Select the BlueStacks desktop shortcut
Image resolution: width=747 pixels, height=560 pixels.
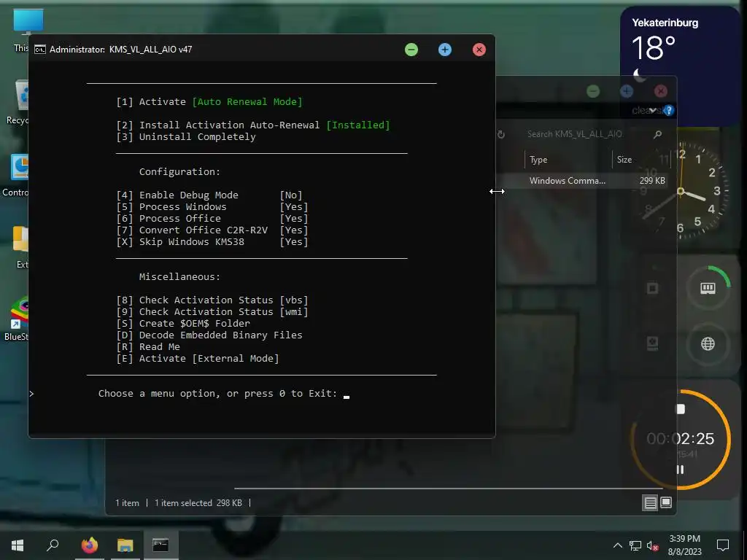[x=18, y=318]
